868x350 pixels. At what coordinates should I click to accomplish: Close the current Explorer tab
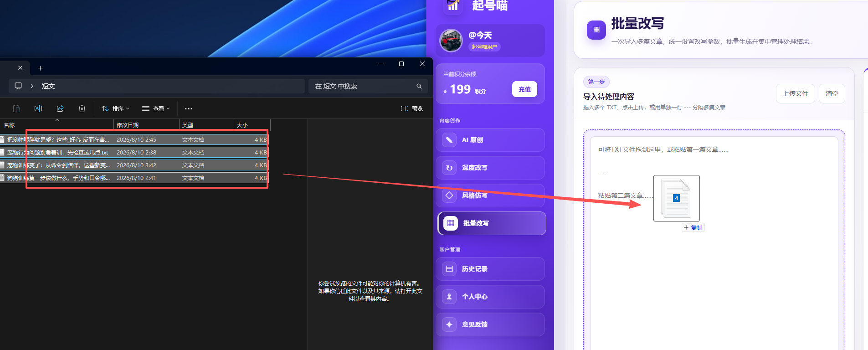(20, 68)
